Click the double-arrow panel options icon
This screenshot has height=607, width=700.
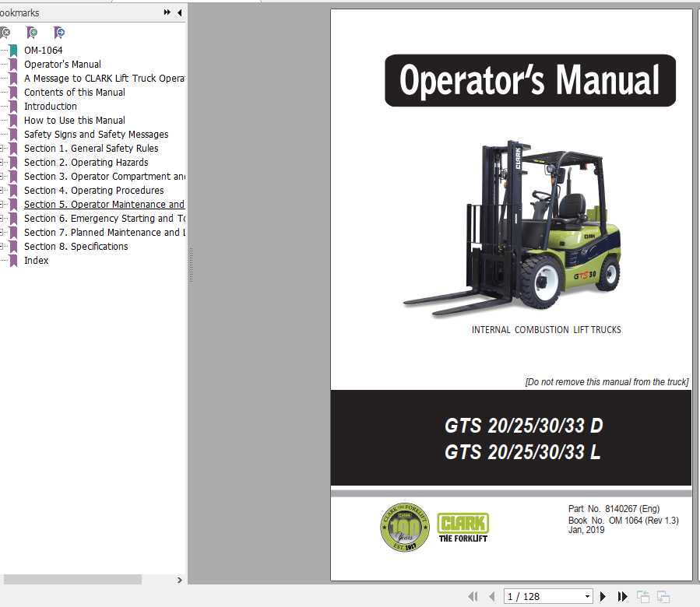(x=167, y=12)
